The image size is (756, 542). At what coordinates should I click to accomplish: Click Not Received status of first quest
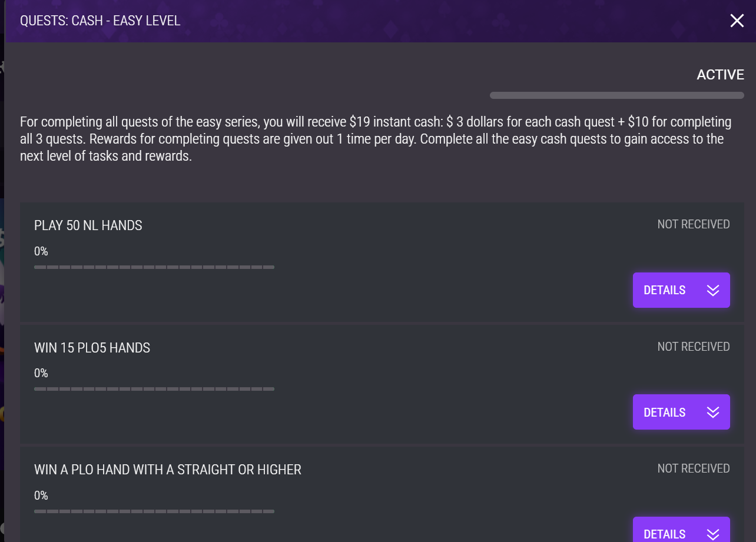pyautogui.click(x=694, y=224)
